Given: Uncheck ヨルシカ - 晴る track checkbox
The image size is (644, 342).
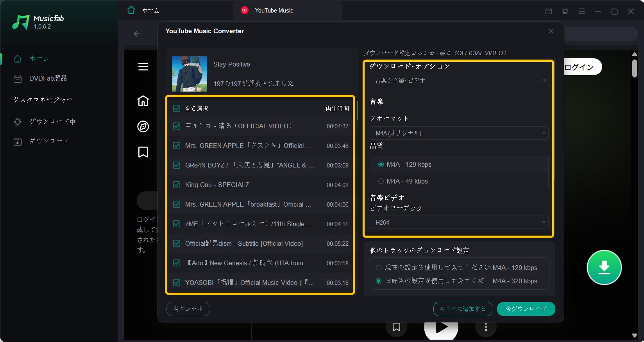Looking at the screenshot, I should (x=177, y=126).
